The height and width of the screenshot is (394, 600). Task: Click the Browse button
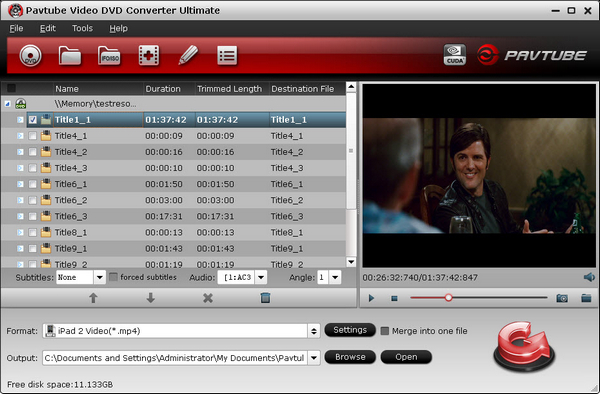pyautogui.click(x=350, y=357)
